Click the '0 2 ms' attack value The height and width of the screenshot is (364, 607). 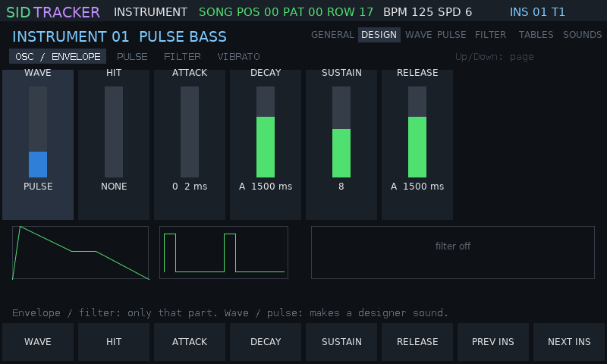[190, 187]
